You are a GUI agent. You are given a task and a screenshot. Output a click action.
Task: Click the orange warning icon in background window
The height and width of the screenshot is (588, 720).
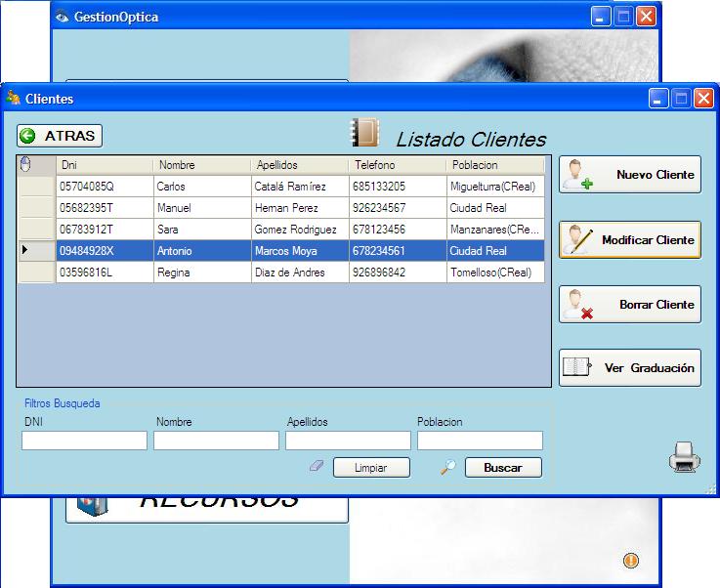click(x=630, y=561)
